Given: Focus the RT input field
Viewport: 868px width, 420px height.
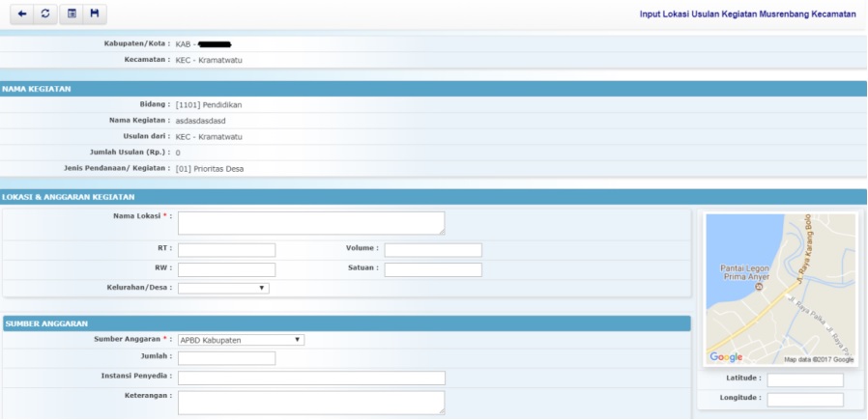Looking at the screenshot, I should tap(226, 250).
